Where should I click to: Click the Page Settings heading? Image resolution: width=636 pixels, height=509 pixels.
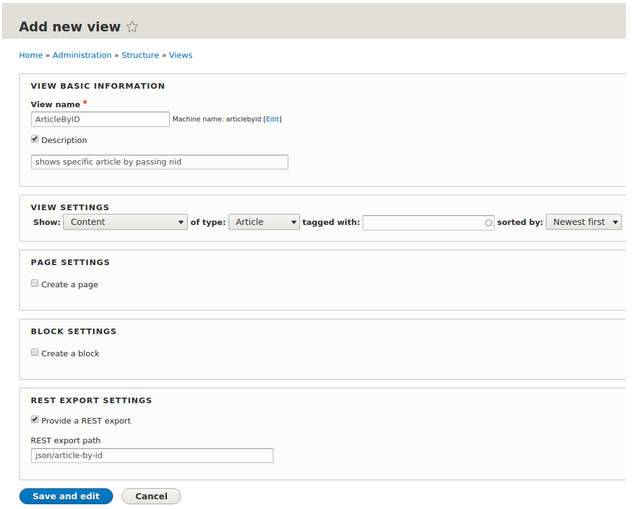pyautogui.click(x=70, y=262)
